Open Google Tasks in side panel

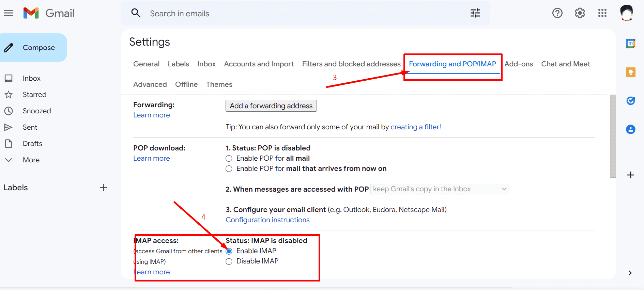pos(630,101)
